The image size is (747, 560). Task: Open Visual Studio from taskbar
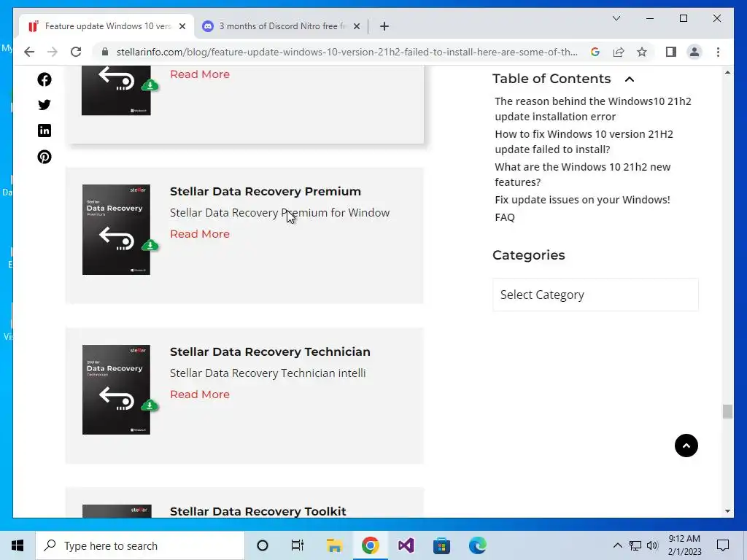click(406, 545)
